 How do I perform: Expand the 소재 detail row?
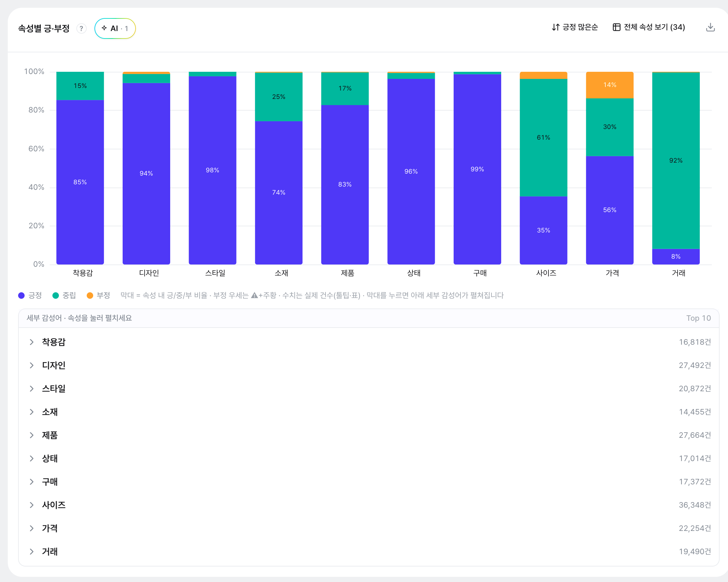click(369, 412)
